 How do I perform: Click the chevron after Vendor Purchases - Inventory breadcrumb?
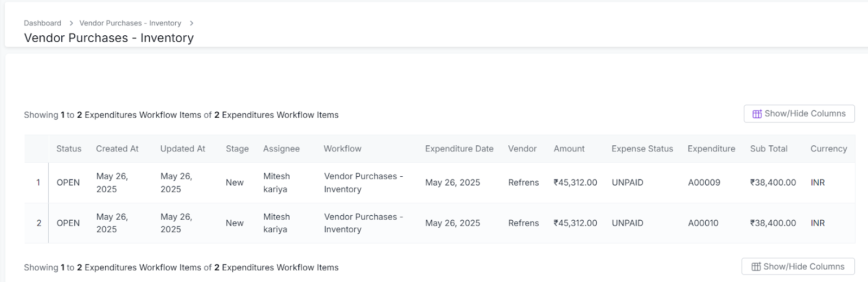192,23
